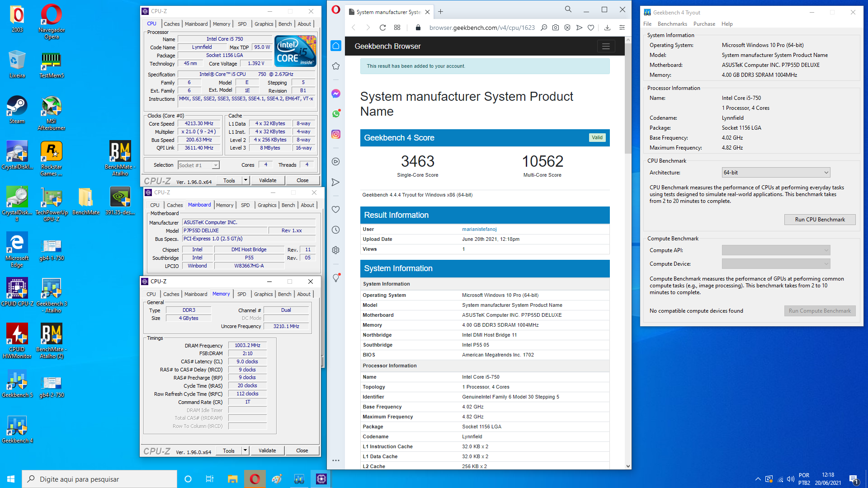Reload the Geekbench page
The height and width of the screenshot is (488, 868).
tap(382, 28)
